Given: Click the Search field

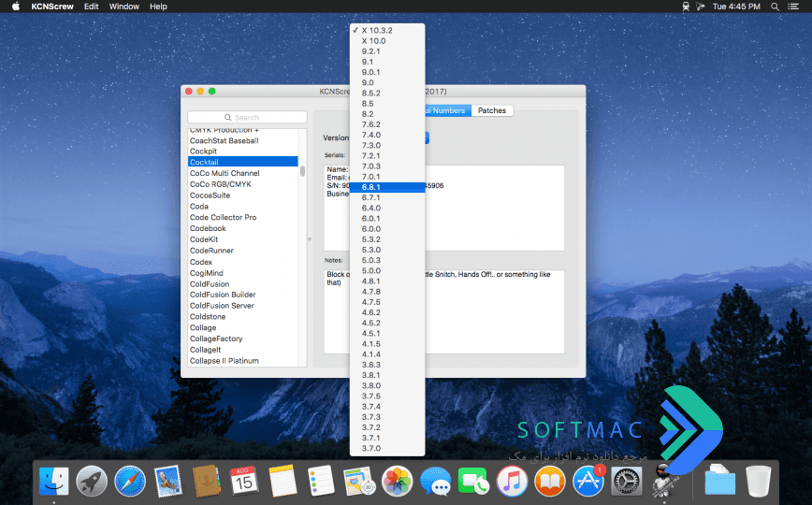Looking at the screenshot, I should [247, 118].
